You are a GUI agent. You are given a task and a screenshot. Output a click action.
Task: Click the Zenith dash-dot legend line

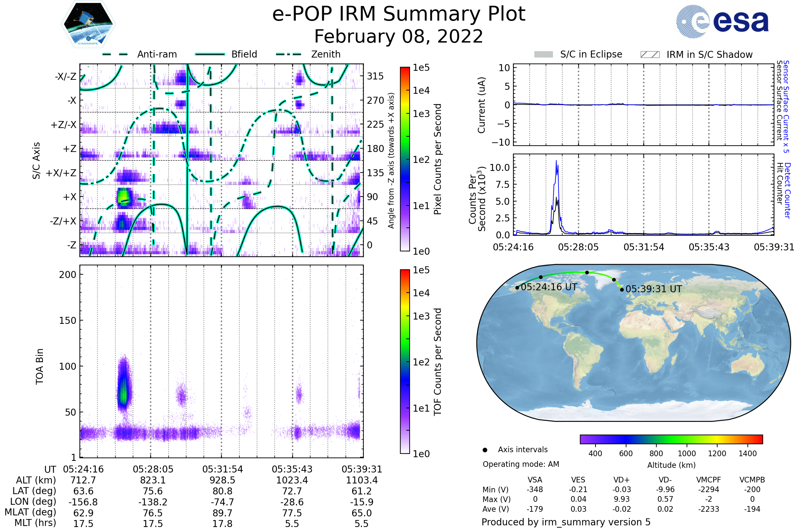(289, 54)
